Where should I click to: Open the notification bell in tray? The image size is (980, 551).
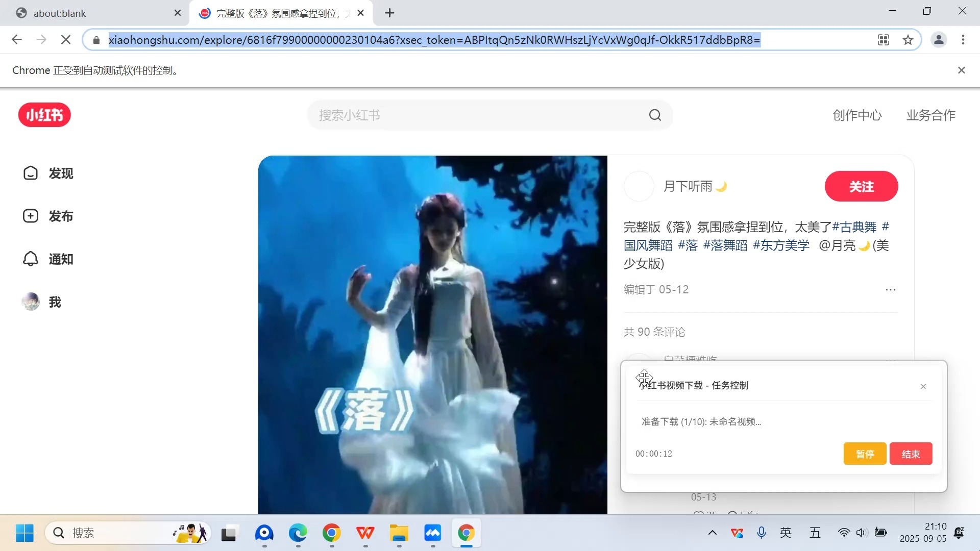pyautogui.click(x=959, y=533)
